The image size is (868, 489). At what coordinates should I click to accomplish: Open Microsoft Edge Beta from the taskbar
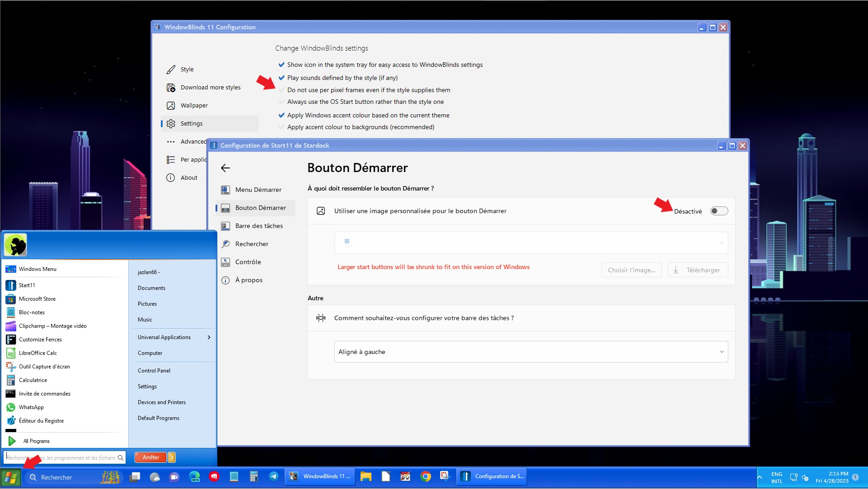coord(194,476)
